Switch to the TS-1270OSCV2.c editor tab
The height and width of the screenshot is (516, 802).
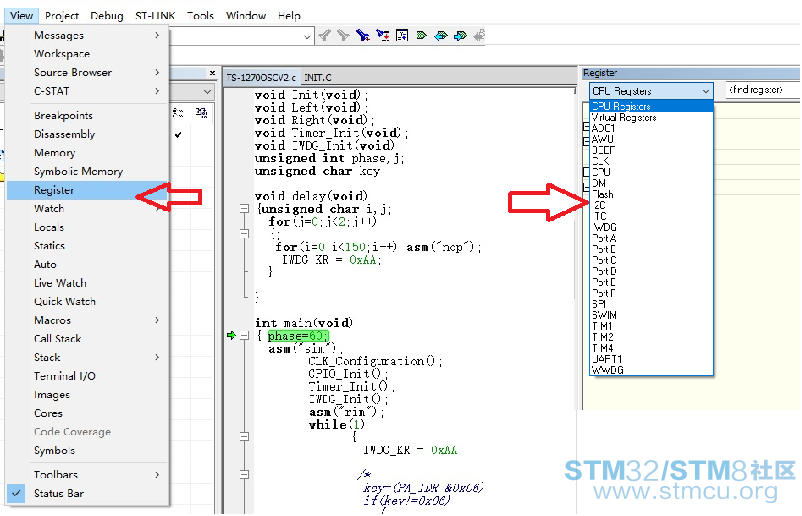tap(261, 77)
